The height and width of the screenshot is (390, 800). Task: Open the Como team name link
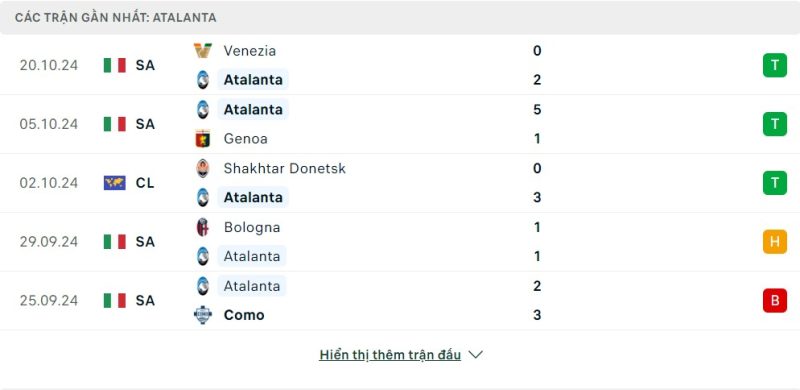pos(244,314)
